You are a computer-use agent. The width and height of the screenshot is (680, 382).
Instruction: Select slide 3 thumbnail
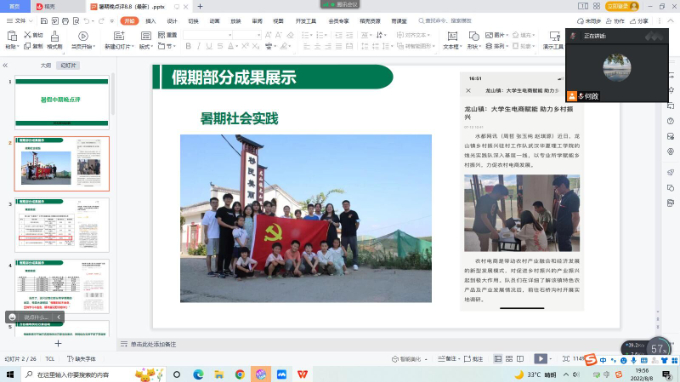(x=62, y=225)
